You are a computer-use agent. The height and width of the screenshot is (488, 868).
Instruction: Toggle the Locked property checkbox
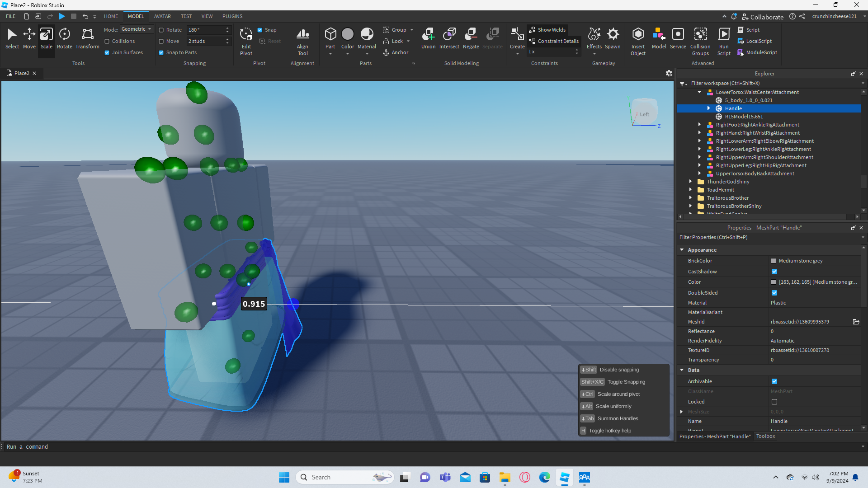pyautogui.click(x=774, y=402)
